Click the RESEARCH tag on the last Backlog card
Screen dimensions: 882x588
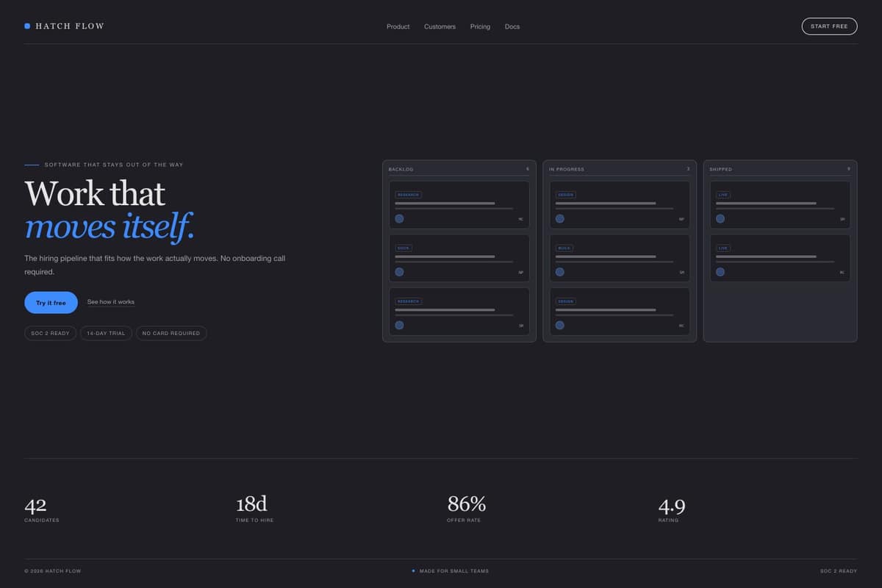pos(408,301)
